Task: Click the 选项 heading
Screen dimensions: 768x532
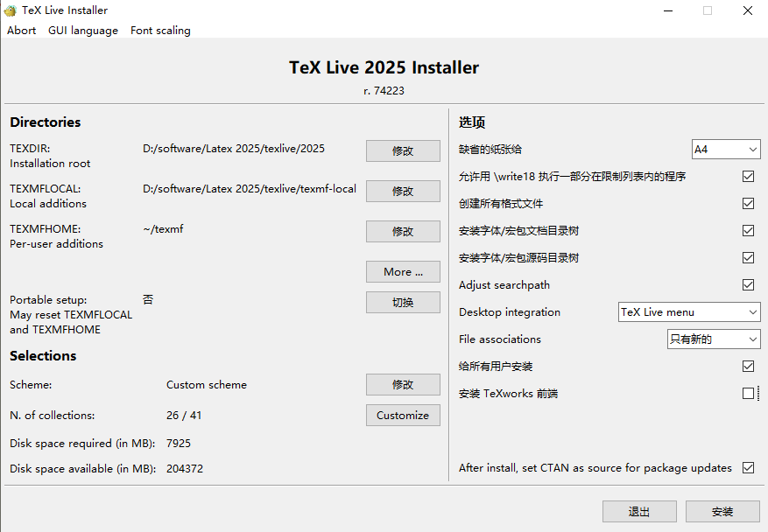Action: [x=472, y=122]
